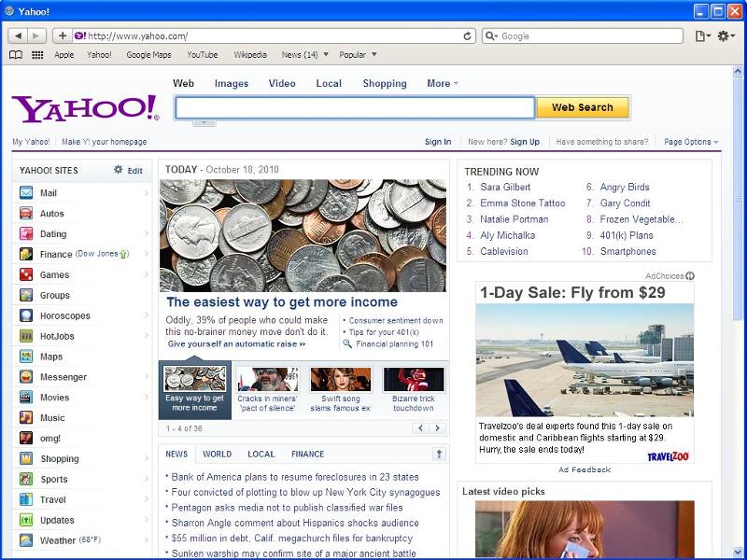Screen dimensions: 747x560
Task: Expand the Popular bookmarks dropdown
Action: point(358,55)
